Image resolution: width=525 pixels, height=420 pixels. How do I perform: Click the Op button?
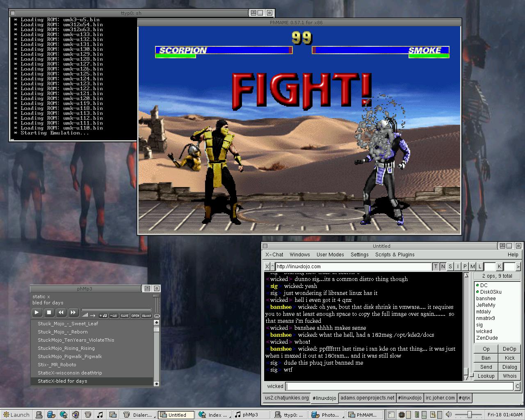click(486, 349)
